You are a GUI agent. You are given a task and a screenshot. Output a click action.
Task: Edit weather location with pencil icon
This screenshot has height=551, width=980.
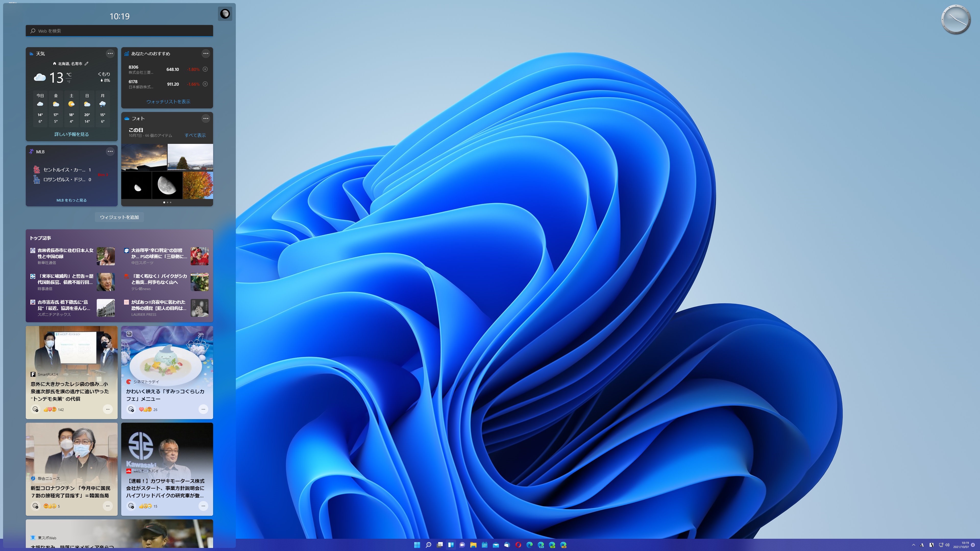pos(86,64)
